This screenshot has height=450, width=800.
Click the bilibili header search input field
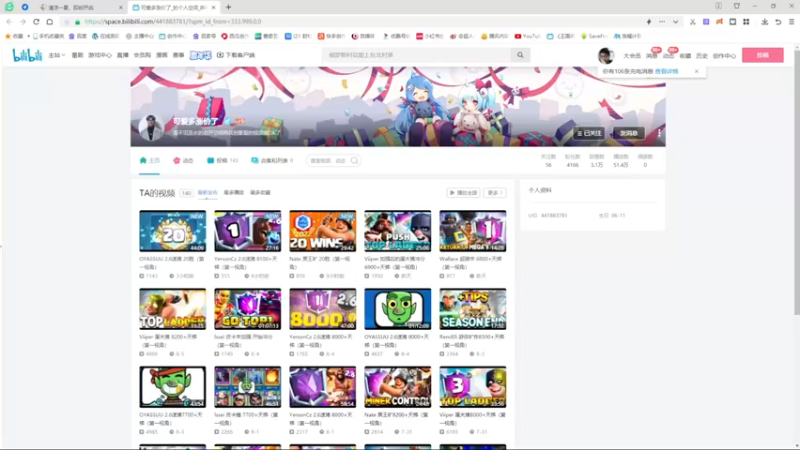pyautogui.click(x=417, y=55)
